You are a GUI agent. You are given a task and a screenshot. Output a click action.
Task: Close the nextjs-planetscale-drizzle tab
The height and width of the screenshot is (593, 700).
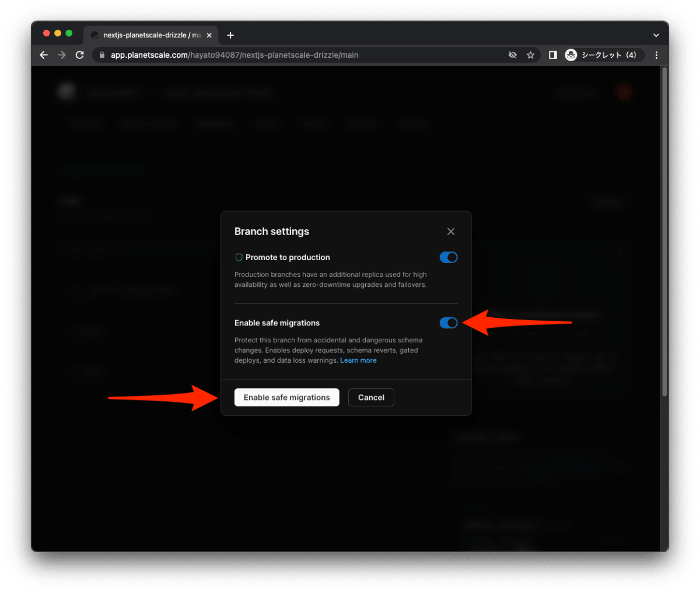coord(209,35)
